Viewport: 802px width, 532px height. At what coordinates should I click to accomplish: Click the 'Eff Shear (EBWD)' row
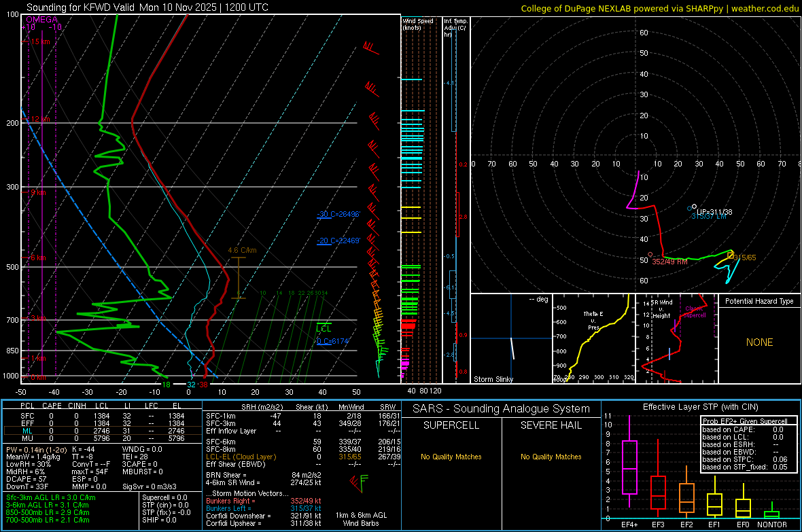coord(303,464)
